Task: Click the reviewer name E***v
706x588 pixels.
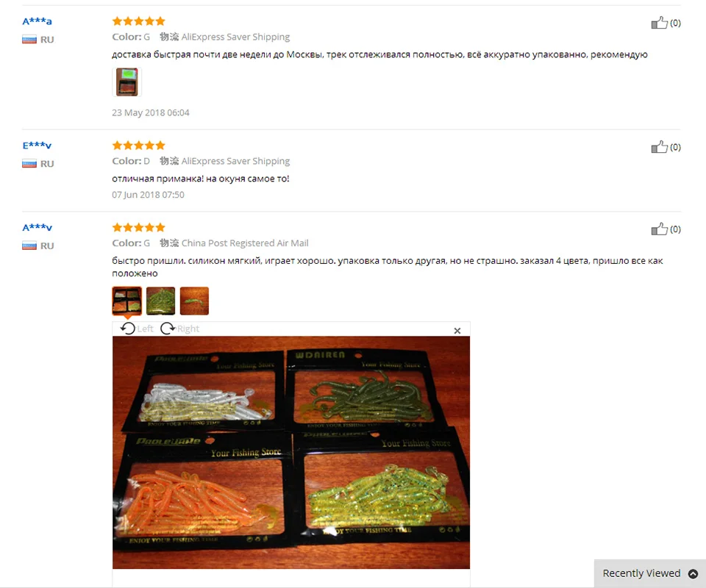Action: (x=37, y=146)
